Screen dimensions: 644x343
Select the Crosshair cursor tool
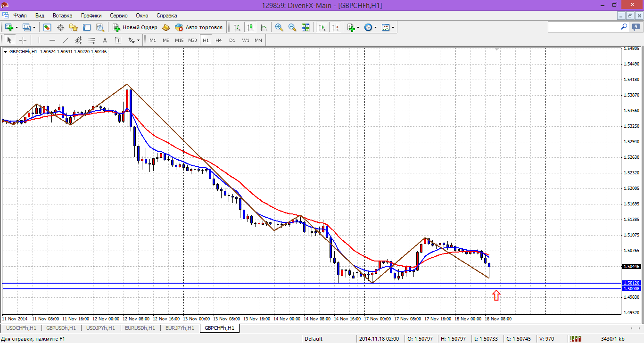23,40
